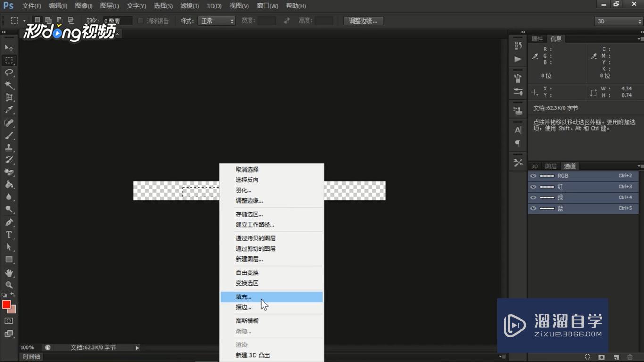Open the Paragraph panel icon

[518, 143]
